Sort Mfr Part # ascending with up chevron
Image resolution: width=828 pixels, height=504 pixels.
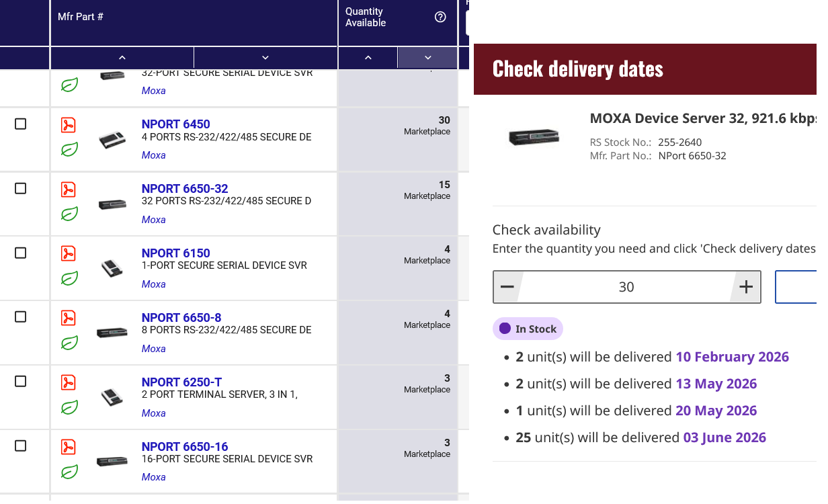122,58
